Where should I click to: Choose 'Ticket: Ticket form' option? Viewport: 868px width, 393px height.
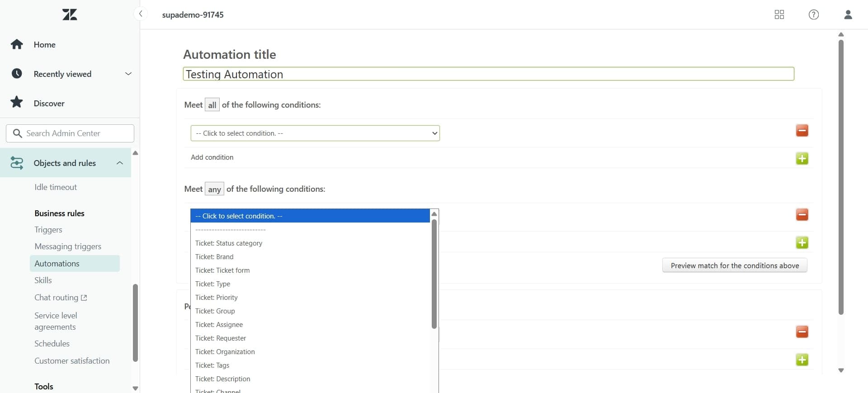tap(222, 270)
